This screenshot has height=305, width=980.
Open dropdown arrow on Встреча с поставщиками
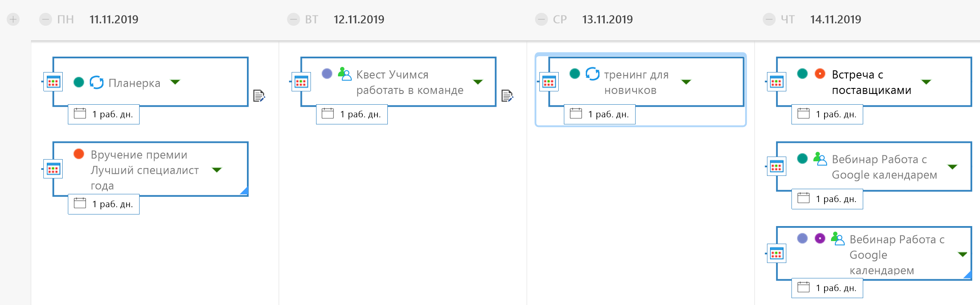926,82
